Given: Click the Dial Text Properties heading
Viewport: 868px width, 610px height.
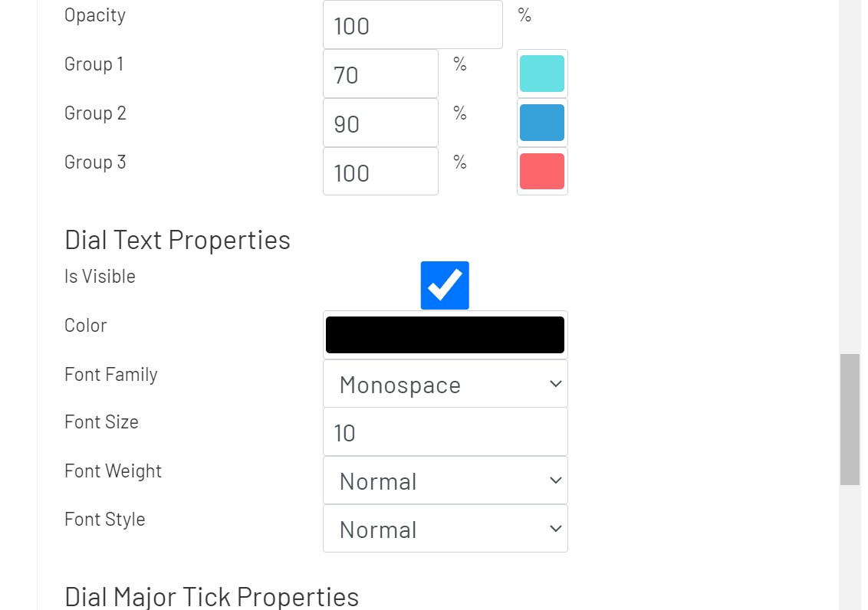Looking at the screenshot, I should pyautogui.click(x=177, y=240).
